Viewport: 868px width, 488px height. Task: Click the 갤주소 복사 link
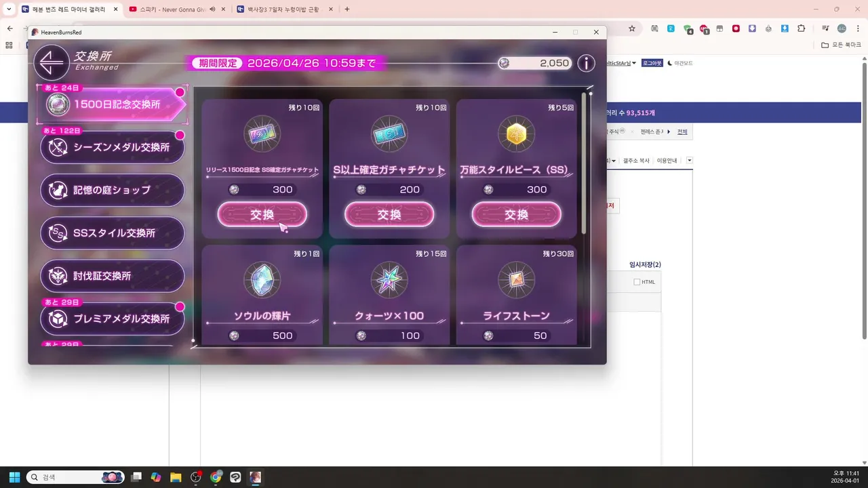pyautogui.click(x=636, y=161)
